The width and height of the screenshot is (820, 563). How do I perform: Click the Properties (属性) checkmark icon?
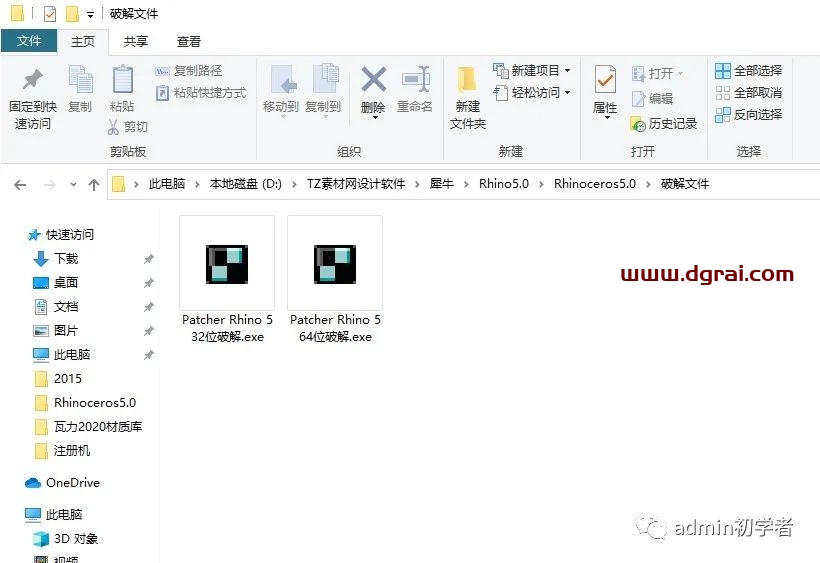coord(605,79)
